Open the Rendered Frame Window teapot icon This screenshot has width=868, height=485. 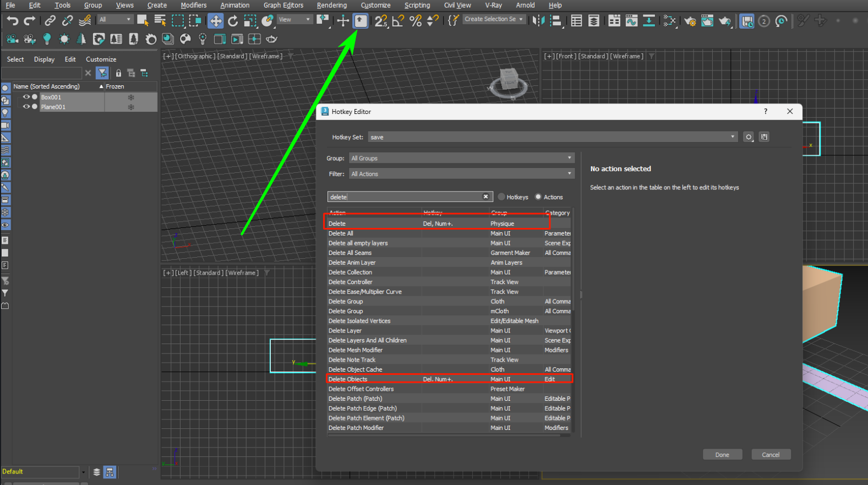click(707, 21)
